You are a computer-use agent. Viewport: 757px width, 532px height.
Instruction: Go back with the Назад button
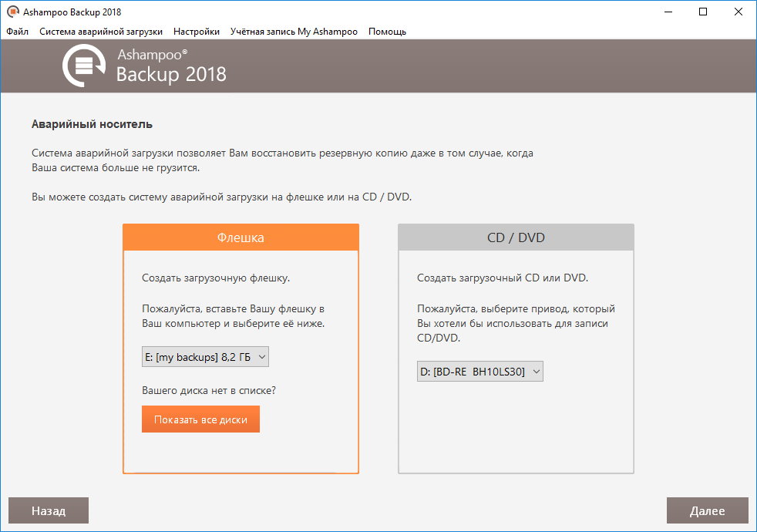pyautogui.click(x=49, y=510)
